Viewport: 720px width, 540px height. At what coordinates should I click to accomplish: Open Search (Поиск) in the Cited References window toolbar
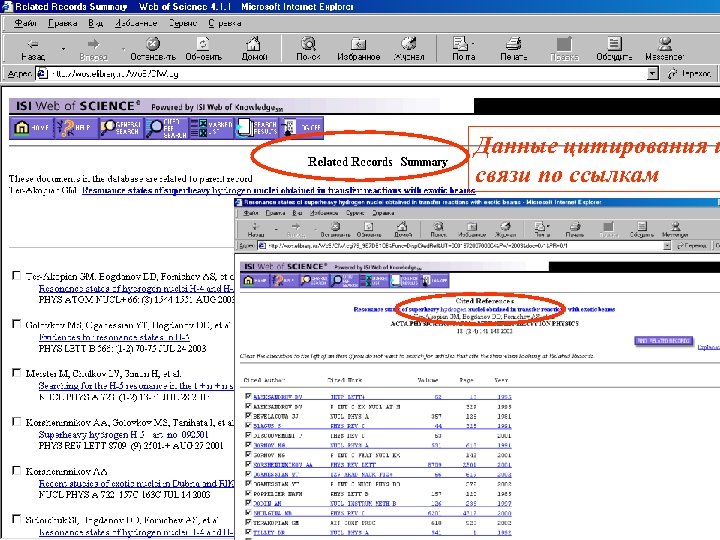(439, 229)
